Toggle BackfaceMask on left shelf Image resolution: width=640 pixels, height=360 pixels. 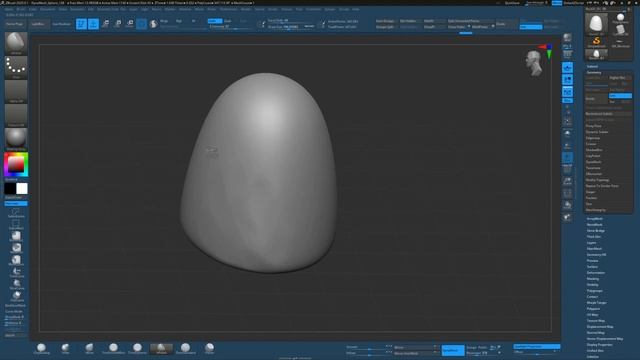point(16,305)
